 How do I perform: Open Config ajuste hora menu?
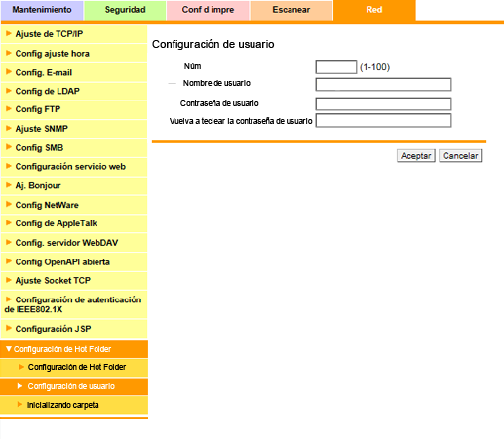[74, 54]
